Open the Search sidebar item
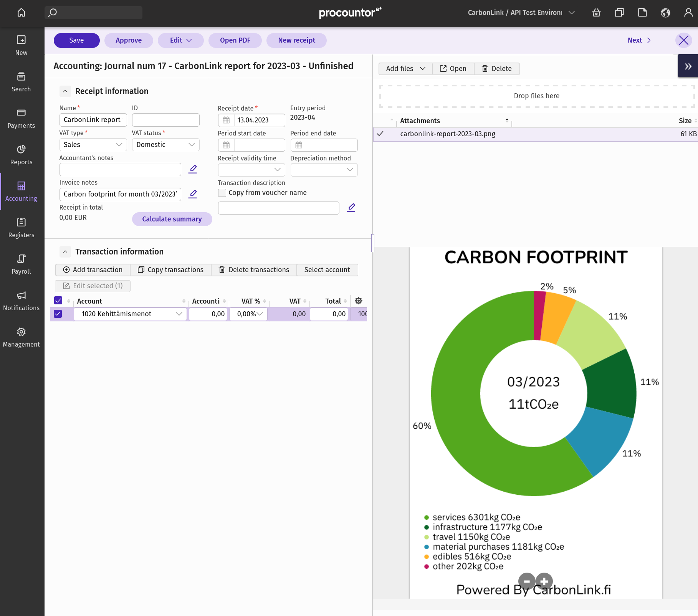Viewport: 698px width, 616px height. click(x=22, y=82)
